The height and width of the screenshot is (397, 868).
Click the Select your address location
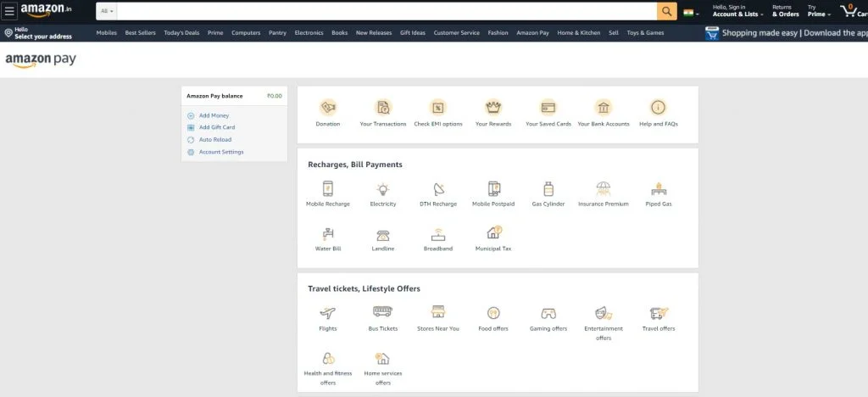click(38, 33)
